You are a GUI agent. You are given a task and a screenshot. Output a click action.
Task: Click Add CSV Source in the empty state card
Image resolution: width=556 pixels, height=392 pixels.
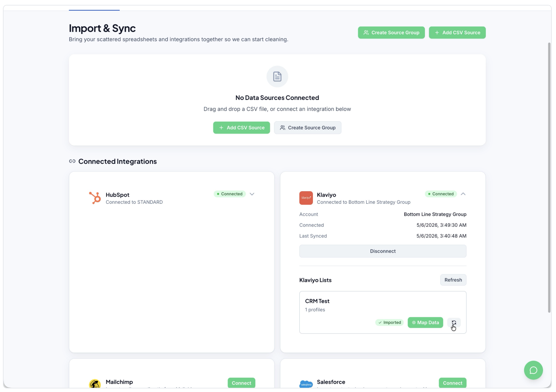241,128
